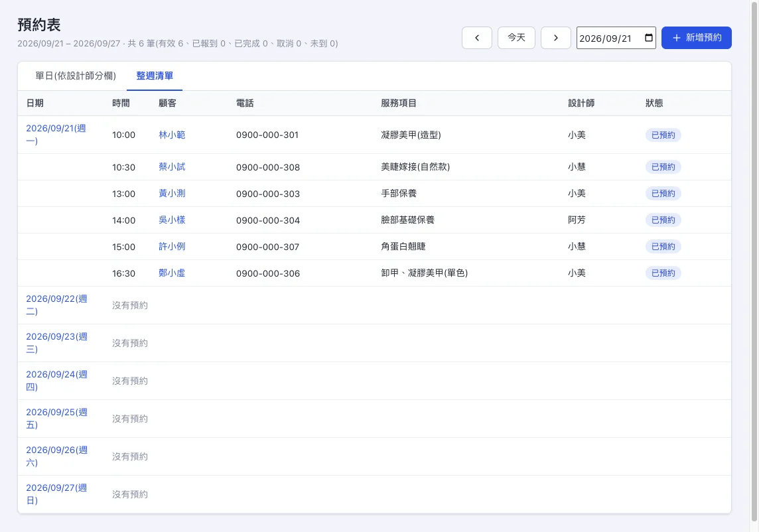Open customer 蔡小試
Viewport: 759px width, 532px height.
pyautogui.click(x=172, y=166)
